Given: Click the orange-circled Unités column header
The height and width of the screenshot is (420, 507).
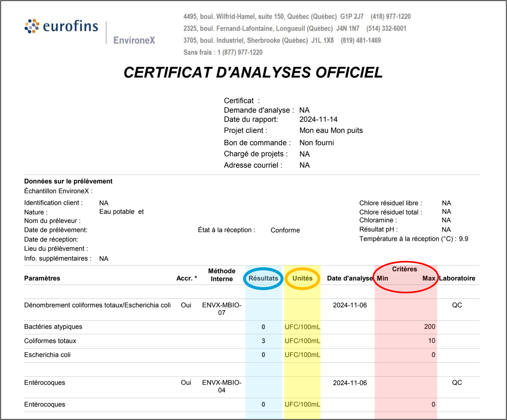Looking at the screenshot, I should pyautogui.click(x=302, y=278).
